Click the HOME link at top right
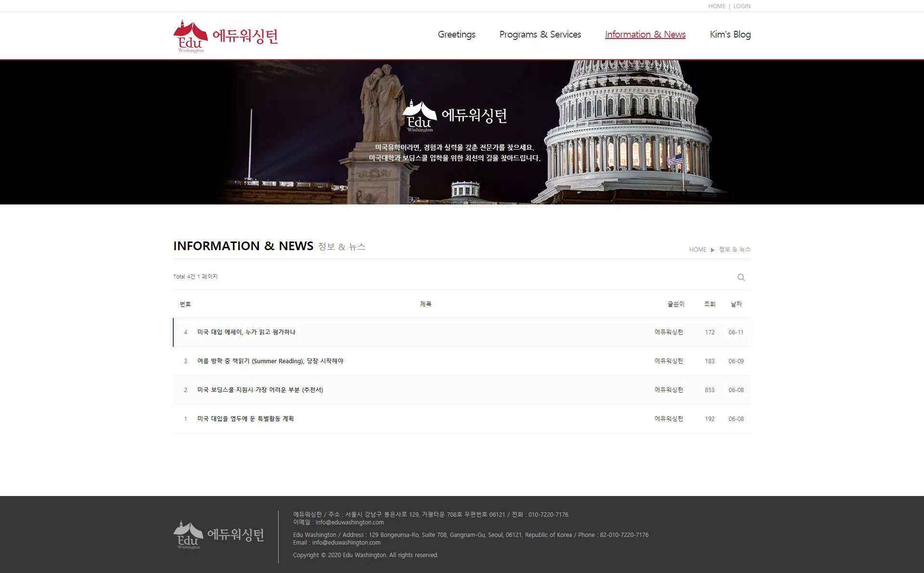Image resolution: width=924 pixels, height=573 pixels. coord(717,6)
